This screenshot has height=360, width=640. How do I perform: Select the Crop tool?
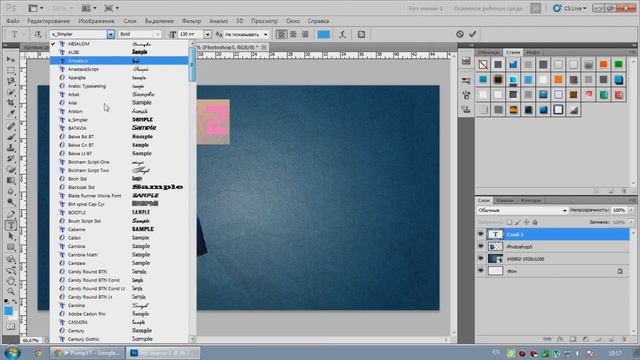click(11, 102)
